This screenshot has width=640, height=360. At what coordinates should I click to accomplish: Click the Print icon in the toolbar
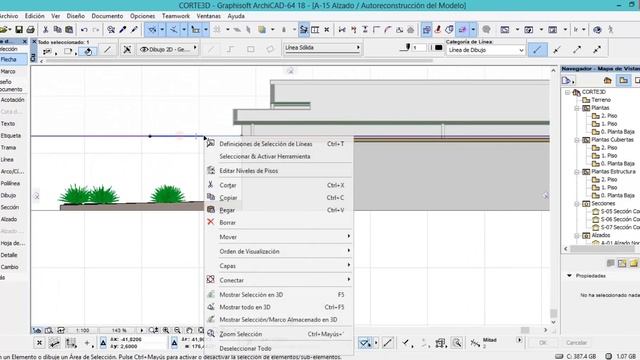(31, 30)
